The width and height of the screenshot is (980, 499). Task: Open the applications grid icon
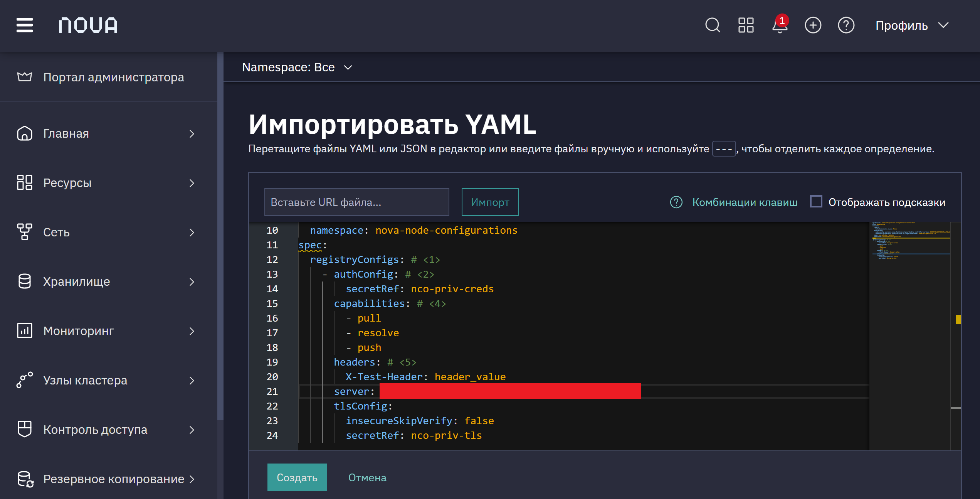tap(746, 25)
